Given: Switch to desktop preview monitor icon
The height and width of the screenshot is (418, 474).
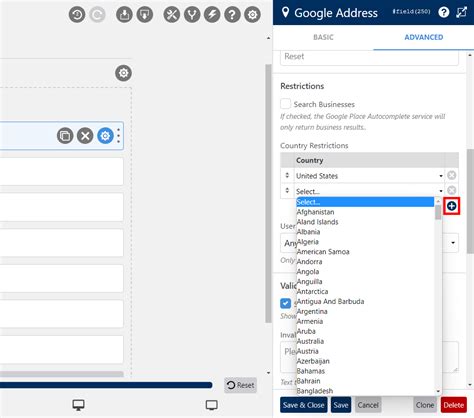Looking at the screenshot, I should 78,405.
